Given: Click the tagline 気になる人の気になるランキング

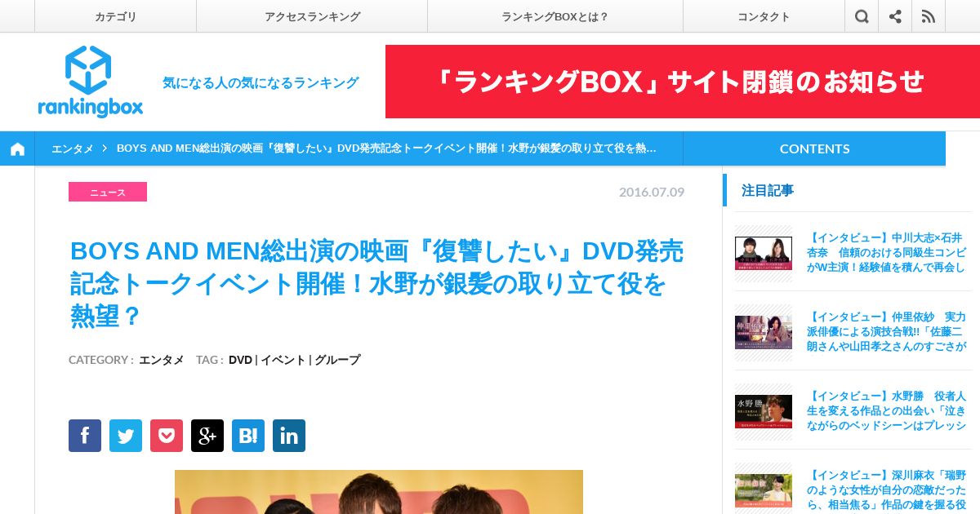Looking at the screenshot, I should 261,82.
